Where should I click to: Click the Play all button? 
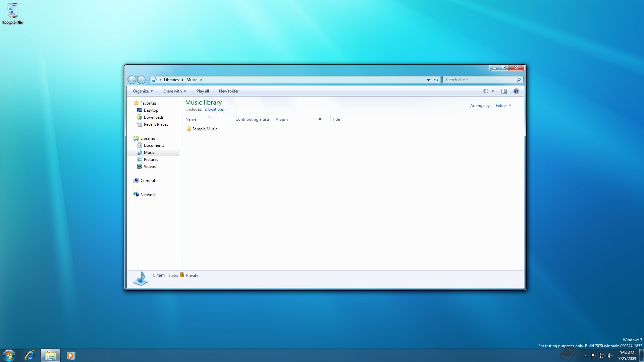(203, 91)
